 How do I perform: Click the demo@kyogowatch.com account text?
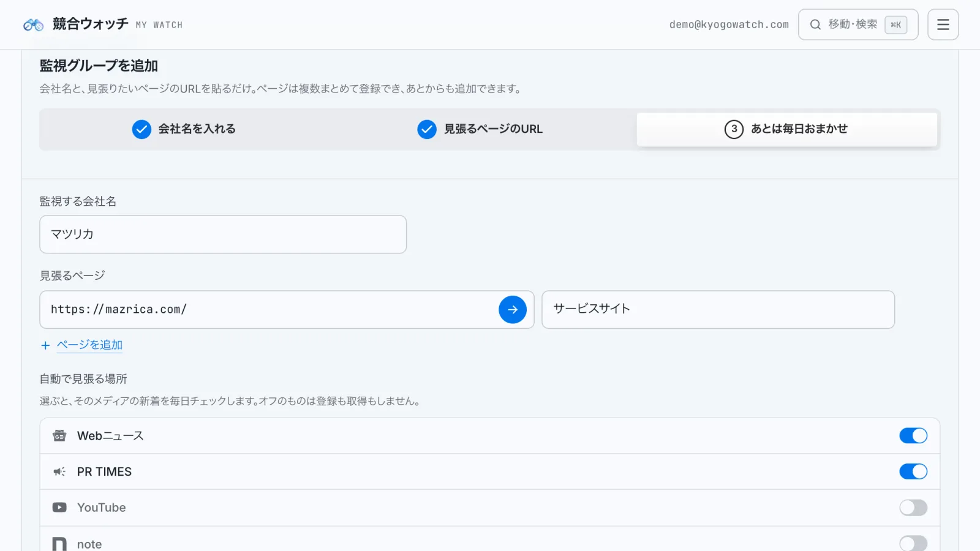pyautogui.click(x=729, y=24)
